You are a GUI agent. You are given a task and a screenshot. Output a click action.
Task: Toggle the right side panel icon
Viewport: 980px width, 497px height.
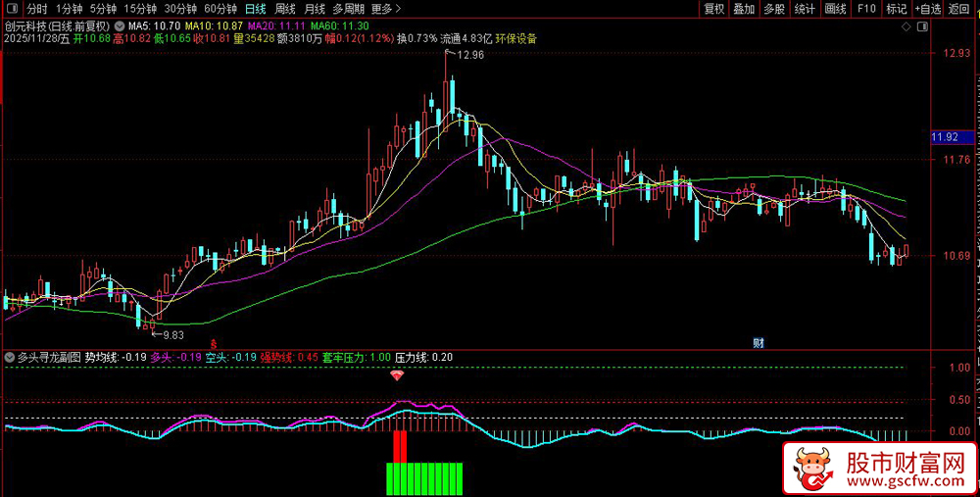click(x=921, y=26)
